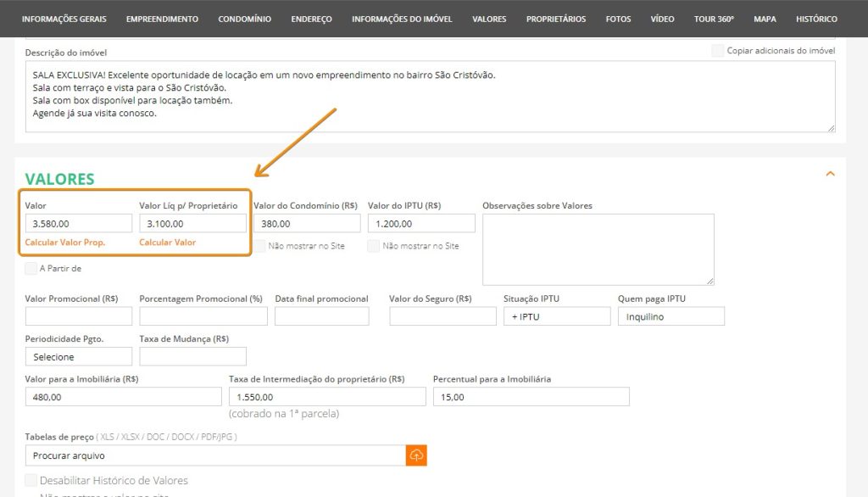Open the Situação IPTU dropdown
The image size is (868, 497).
556,316
